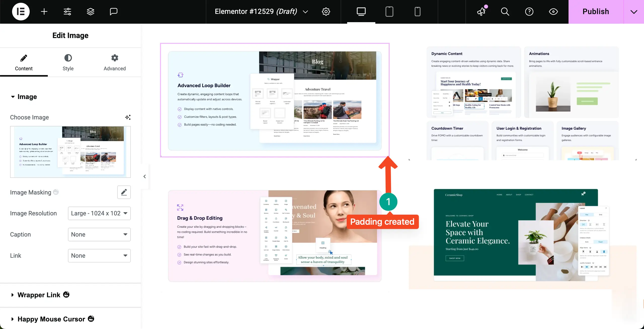This screenshot has height=329, width=644.
Task: Click AI sparkle icon beside Choose Image
Action: [128, 117]
